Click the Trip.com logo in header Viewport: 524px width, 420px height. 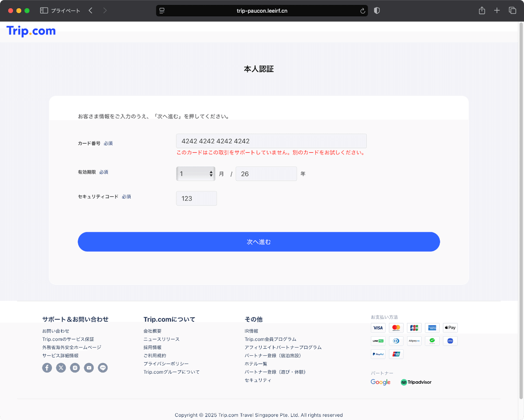click(31, 31)
